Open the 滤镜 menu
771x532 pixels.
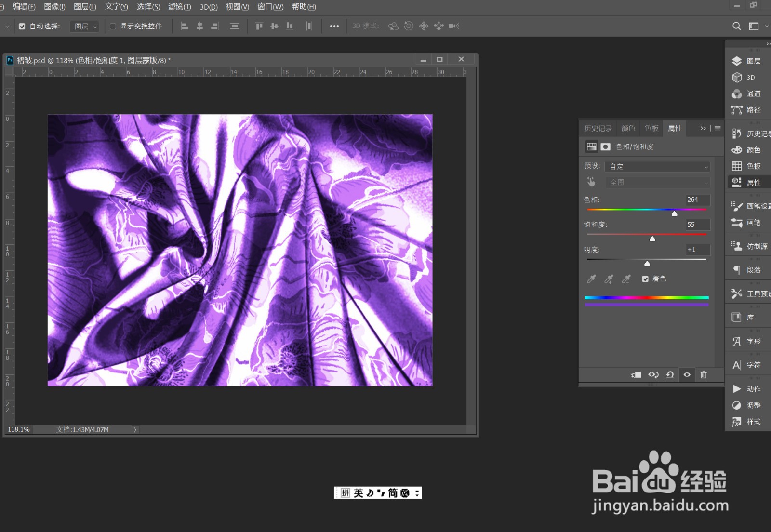click(179, 7)
